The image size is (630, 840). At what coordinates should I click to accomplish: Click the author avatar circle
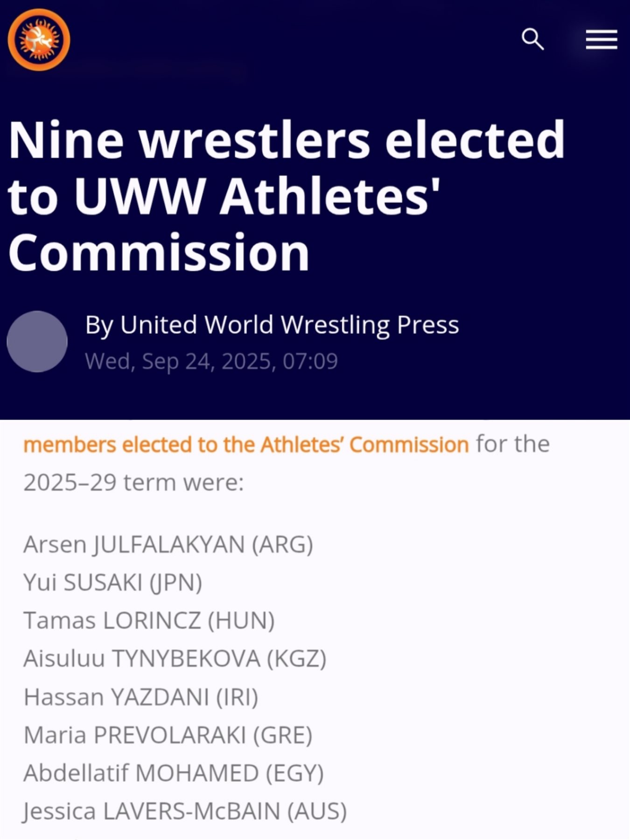tap(37, 342)
